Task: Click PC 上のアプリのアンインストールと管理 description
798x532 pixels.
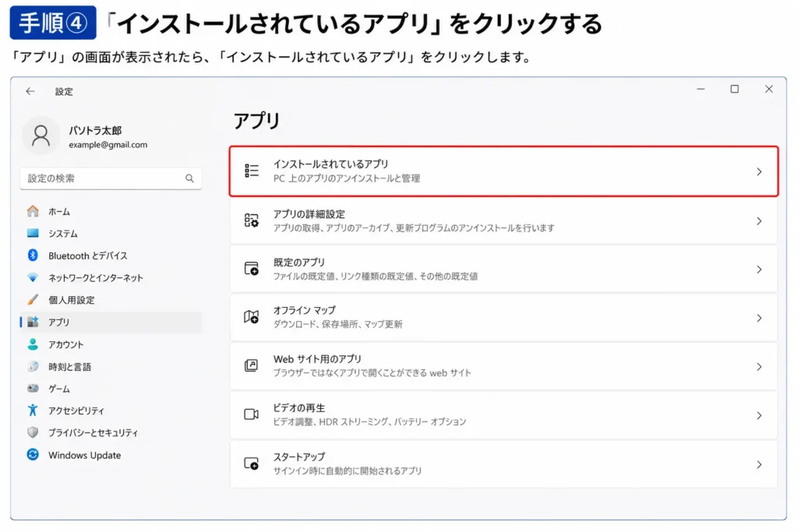Action: pos(347,178)
